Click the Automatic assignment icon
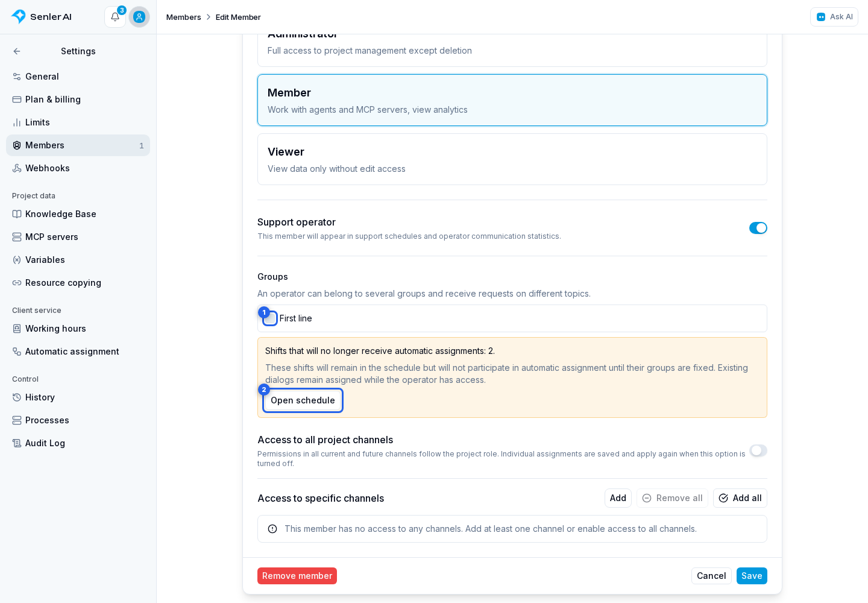 tap(17, 352)
